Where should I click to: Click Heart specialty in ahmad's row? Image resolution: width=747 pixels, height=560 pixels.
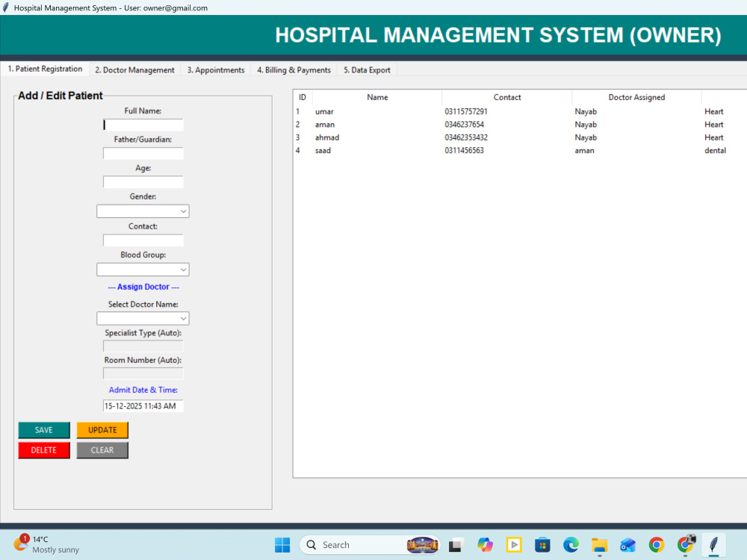(x=713, y=137)
